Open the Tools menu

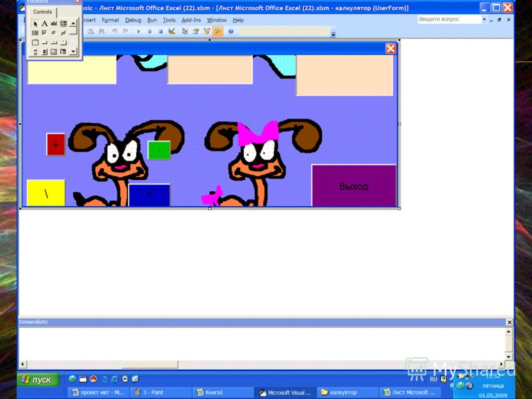click(169, 20)
